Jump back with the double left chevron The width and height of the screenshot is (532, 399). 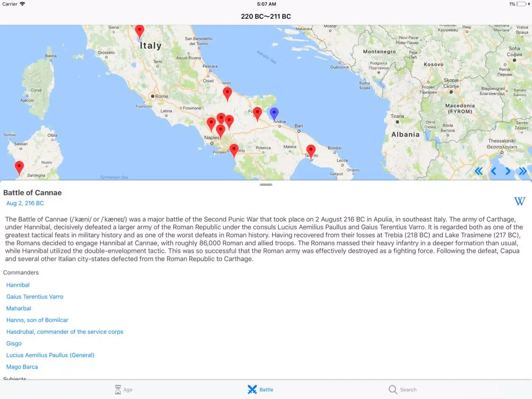(x=479, y=171)
